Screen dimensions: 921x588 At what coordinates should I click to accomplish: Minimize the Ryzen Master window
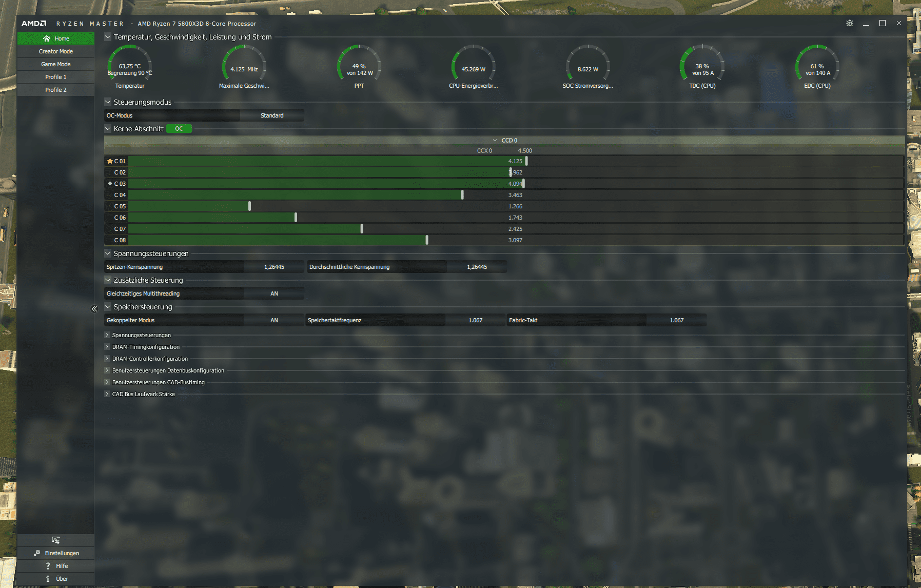click(x=866, y=24)
